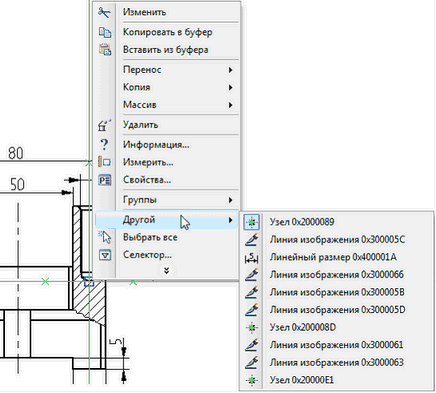Expand the Массив submenu arrow
The image size is (436, 393).
[x=230, y=105]
